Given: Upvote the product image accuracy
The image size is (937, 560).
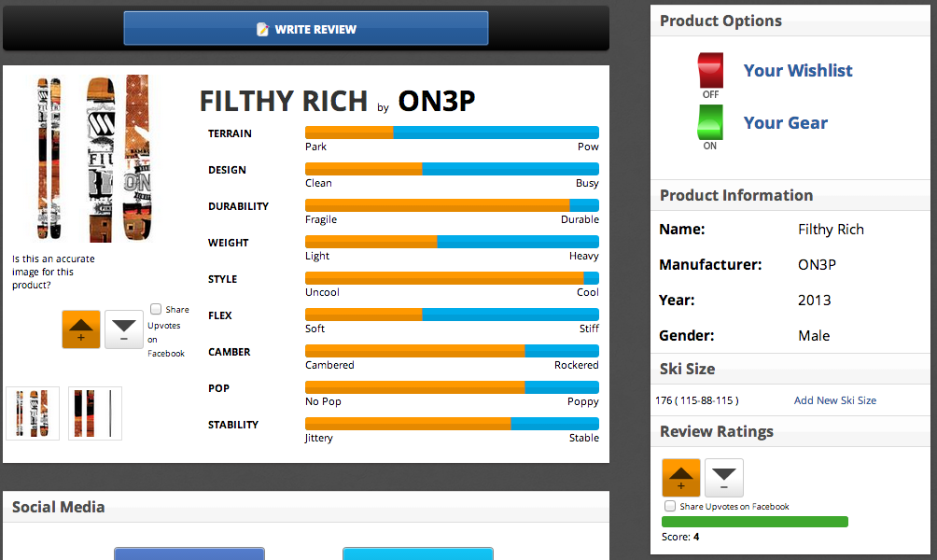Looking at the screenshot, I should coord(80,329).
